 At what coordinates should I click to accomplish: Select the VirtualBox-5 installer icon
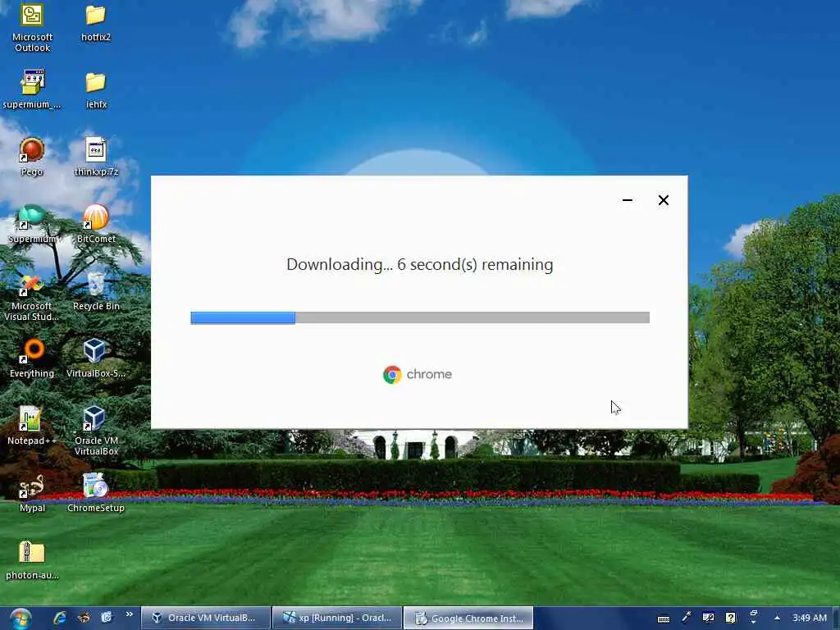pos(96,359)
